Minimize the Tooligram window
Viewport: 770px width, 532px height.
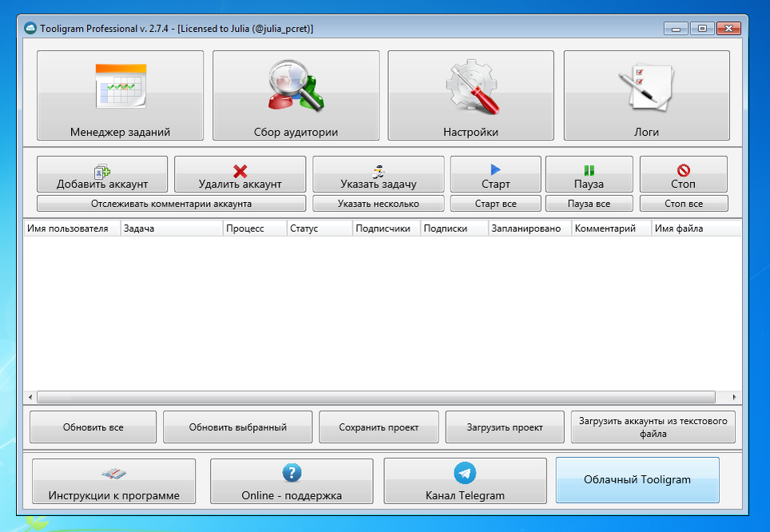(677, 29)
